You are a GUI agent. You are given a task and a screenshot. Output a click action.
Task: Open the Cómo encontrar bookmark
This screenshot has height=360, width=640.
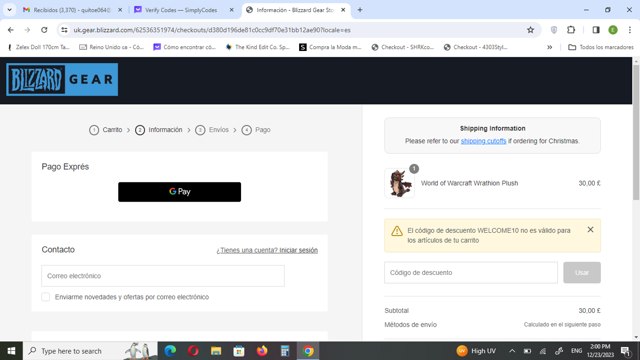click(184, 47)
